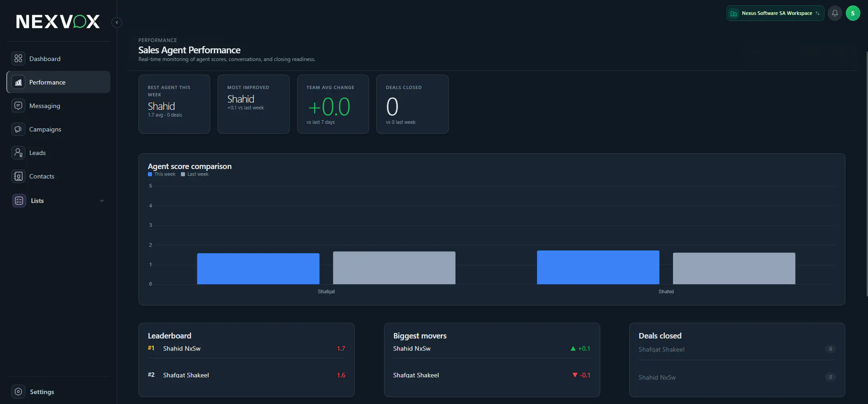This screenshot has width=868, height=404.
Task: Click the Leaderboard panel title
Action: pos(170,336)
